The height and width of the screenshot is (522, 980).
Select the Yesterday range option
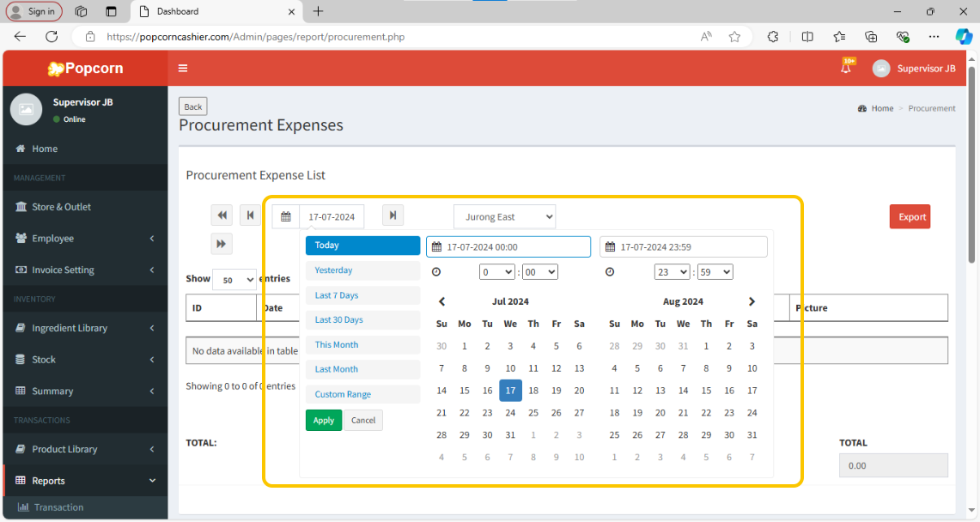tap(362, 270)
